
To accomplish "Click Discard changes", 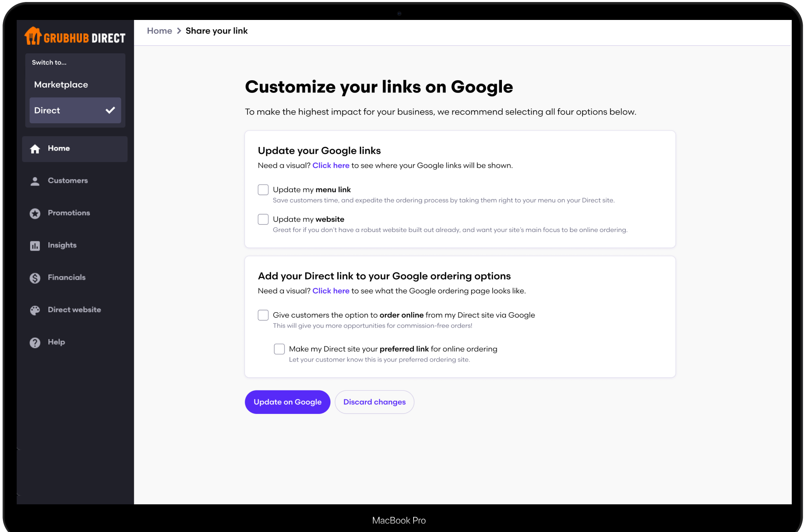I will pyautogui.click(x=375, y=402).
